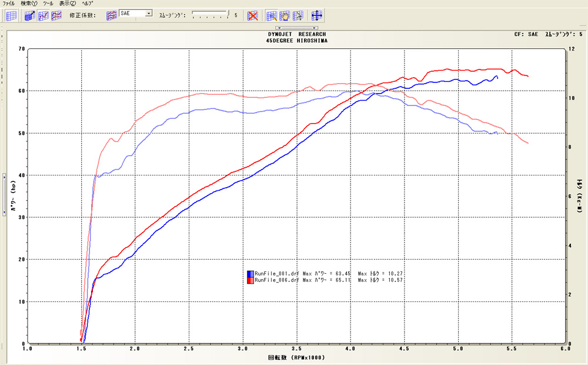
Task: Open the SAE correction factor dropdown
Action: click(148, 13)
